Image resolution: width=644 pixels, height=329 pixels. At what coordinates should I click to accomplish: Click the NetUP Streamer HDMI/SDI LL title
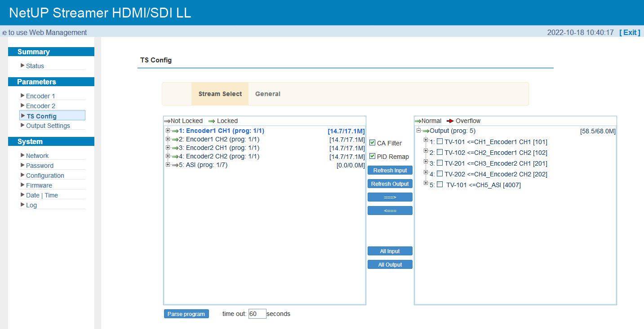(100, 13)
